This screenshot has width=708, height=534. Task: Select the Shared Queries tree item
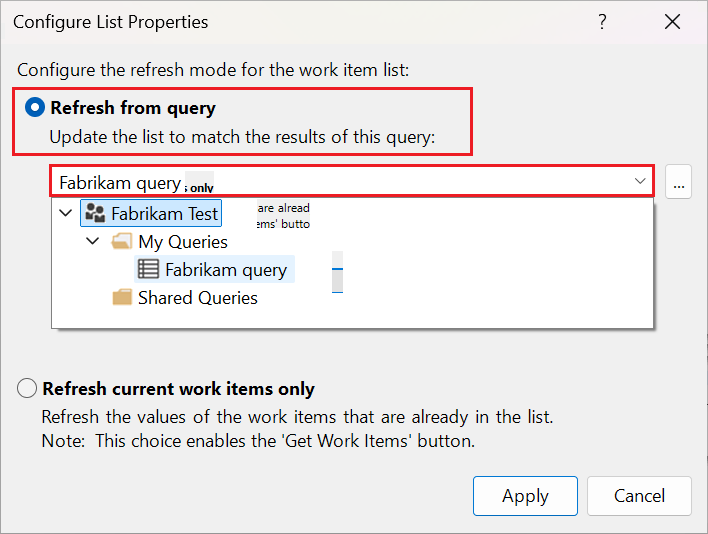click(x=197, y=297)
